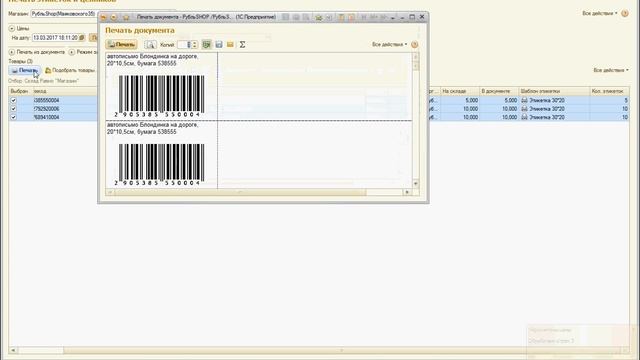
Task: Click Шаблон этикетки column header
Action: pyautogui.click(x=554, y=91)
